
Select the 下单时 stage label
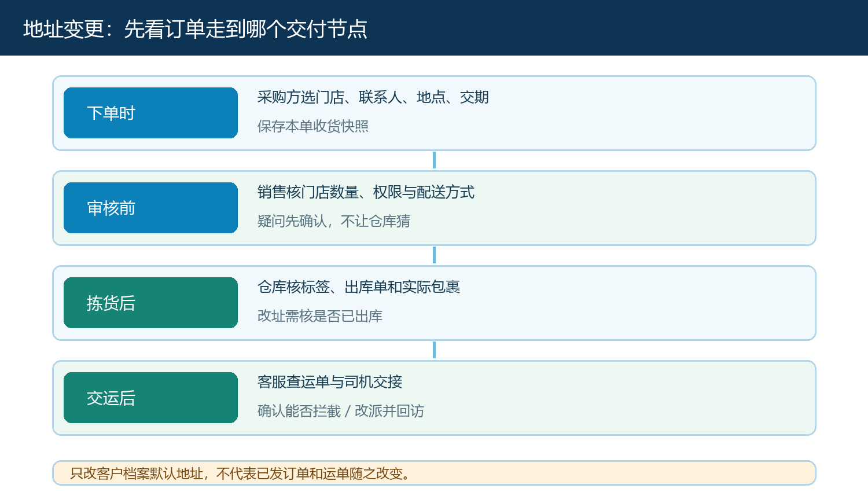(x=150, y=113)
